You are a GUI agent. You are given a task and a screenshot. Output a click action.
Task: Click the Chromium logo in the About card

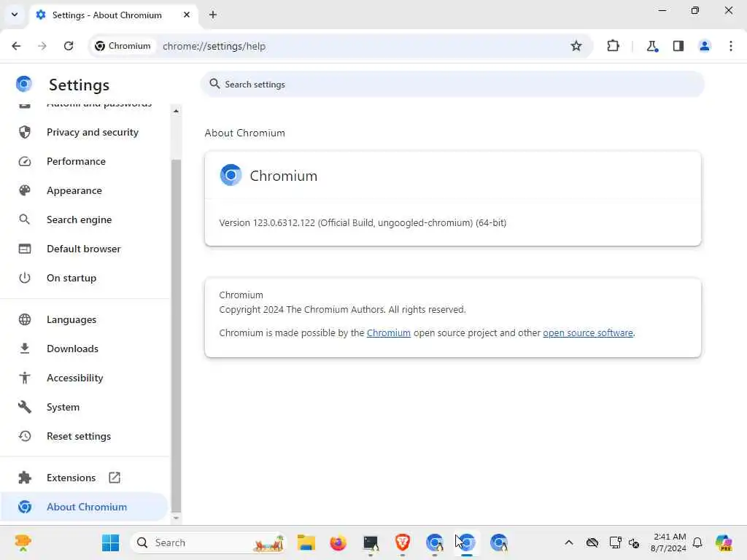(x=231, y=175)
